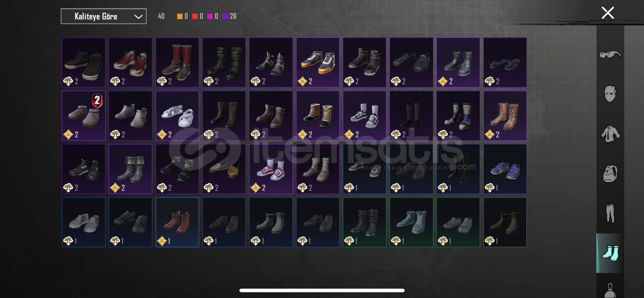Choose the slippers with red 2 badge
Image resolution: width=644 pixels, height=298 pixels.
(84, 116)
